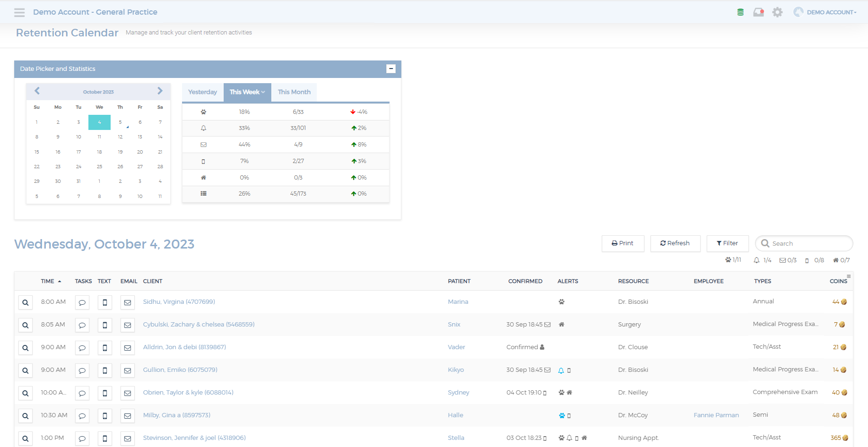
Task: Open task comment for Alldrin, Jon
Action: click(82, 348)
